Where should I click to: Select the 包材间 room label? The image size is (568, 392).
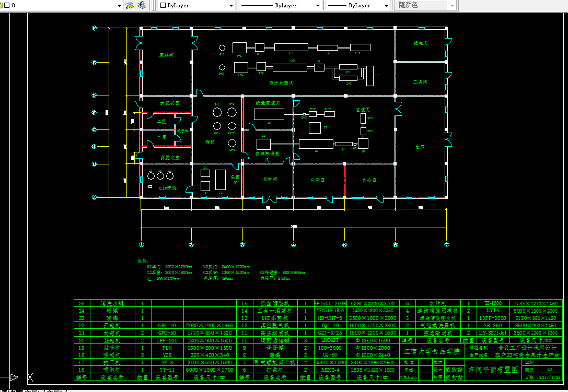click(270, 179)
